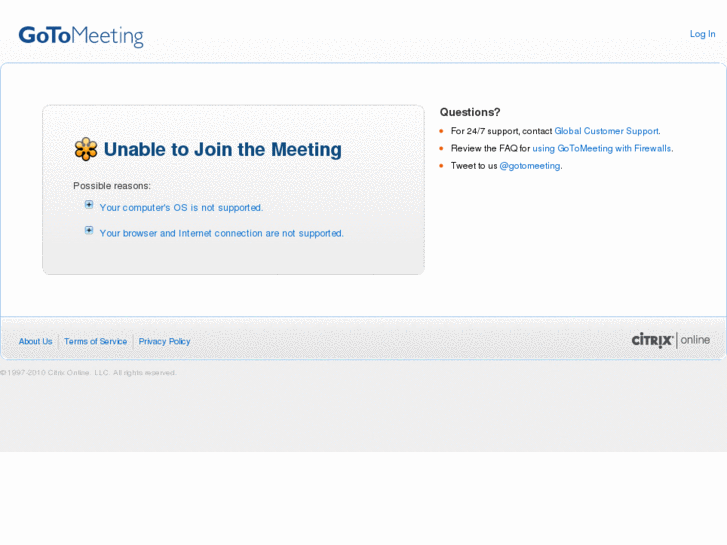Open the using GoToMeeting with Firewalls FAQ
Image resolution: width=727 pixels, height=545 pixels.
tap(601, 148)
